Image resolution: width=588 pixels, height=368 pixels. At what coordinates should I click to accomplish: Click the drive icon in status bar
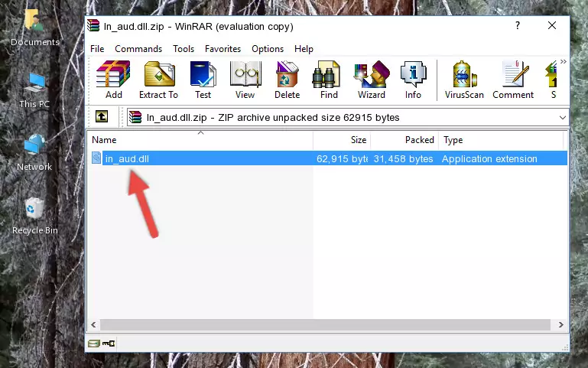click(94, 343)
